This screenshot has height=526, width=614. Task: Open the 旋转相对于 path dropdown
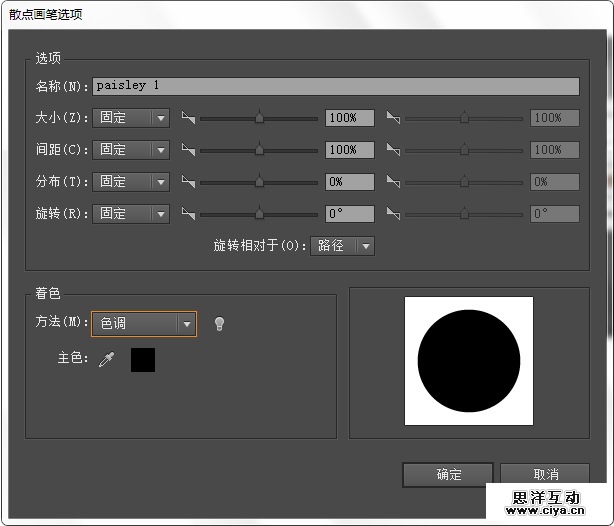tap(343, 246)
